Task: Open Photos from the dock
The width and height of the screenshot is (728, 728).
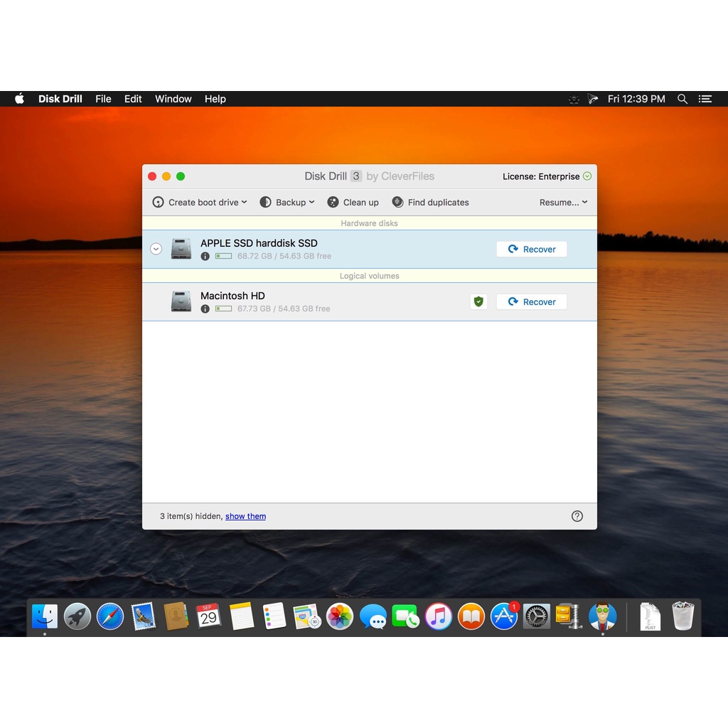Action: click(x=340, y=616)
